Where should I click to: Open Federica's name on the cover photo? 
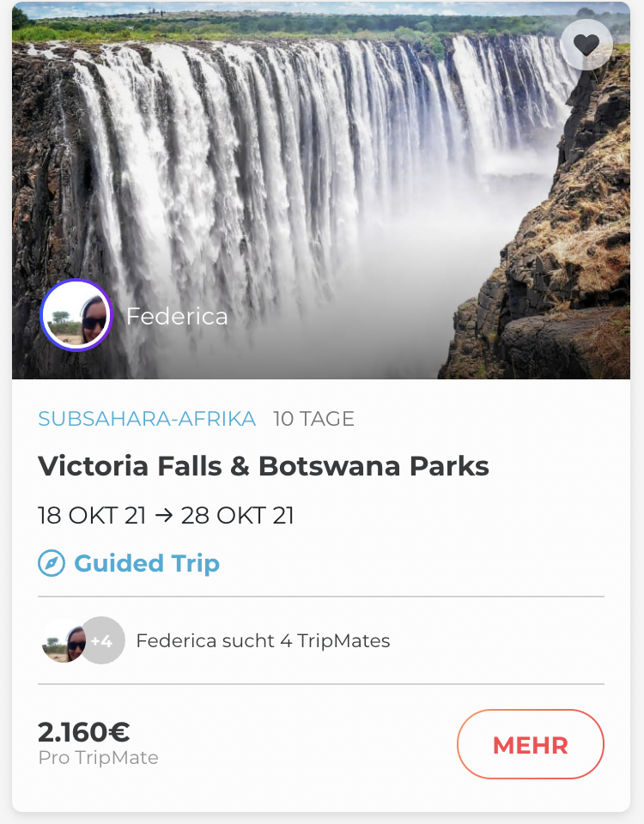(x=177, y=317)
